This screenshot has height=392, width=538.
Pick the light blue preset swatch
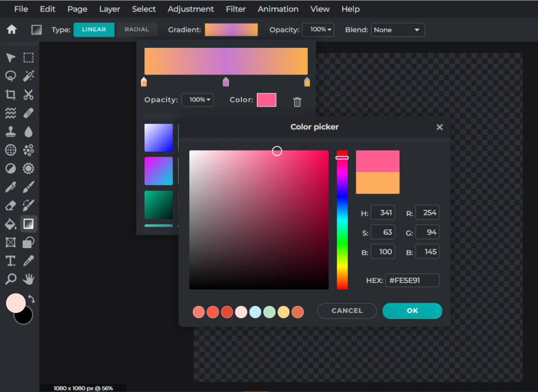(255, 312)
